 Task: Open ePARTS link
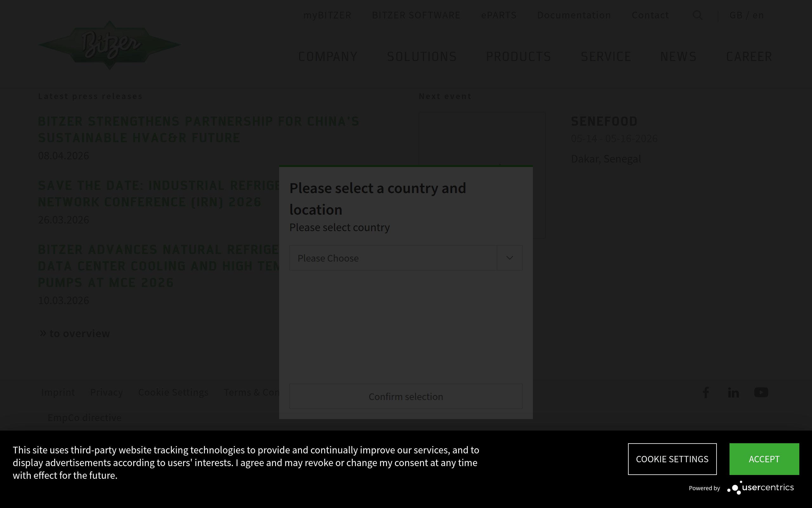[499, 15]
